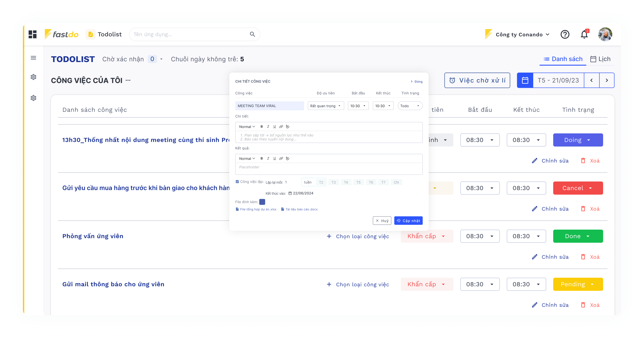Viewport: 644px width, 338px height.
Task: Open File tổng hợp dự án.xlsx attachment
Action: pyautogui.click(x=256, y=209)
